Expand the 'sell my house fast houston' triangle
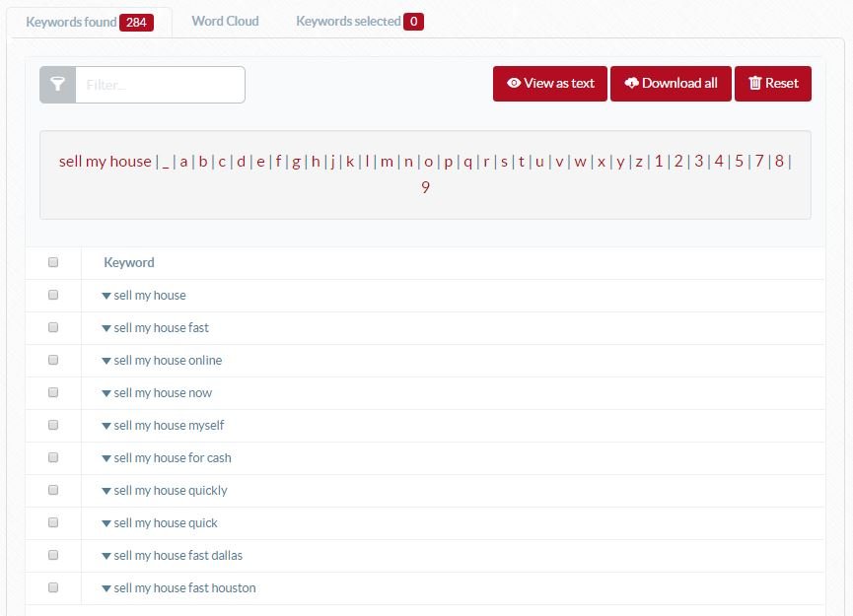Viewport: 853px width, 616px height. coord(107,587)
